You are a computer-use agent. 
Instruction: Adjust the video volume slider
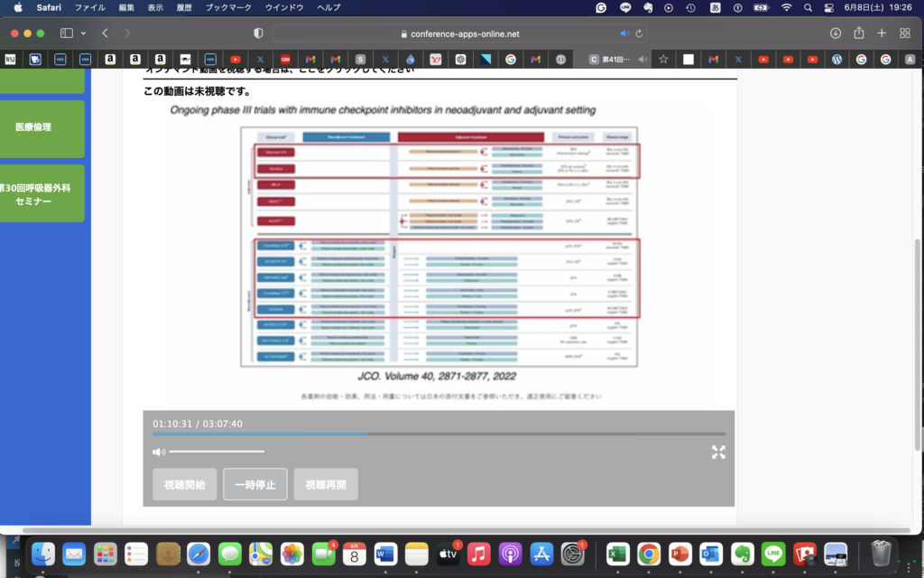click(217, 452)
